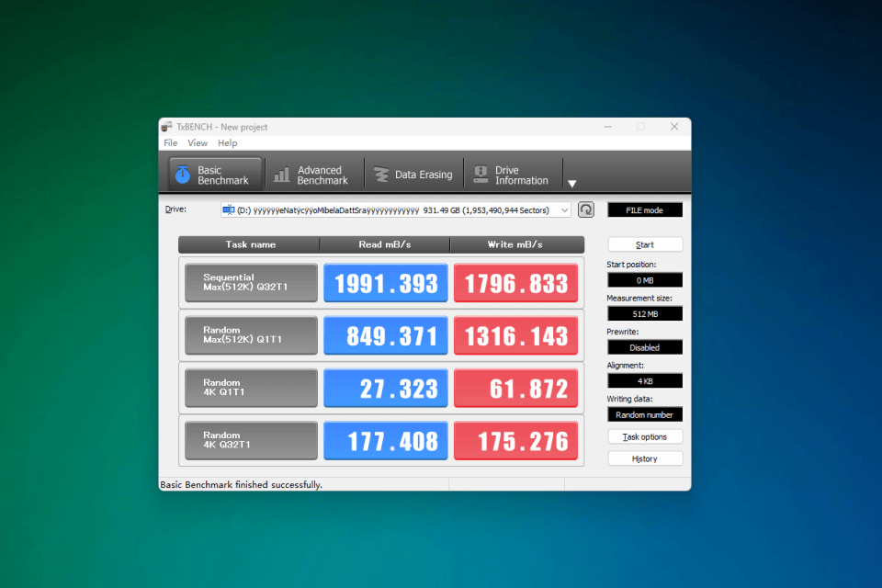Screen dimensions: 882x588
Task: Click the refresh drive list icon
Action: (x=586, y=210)
